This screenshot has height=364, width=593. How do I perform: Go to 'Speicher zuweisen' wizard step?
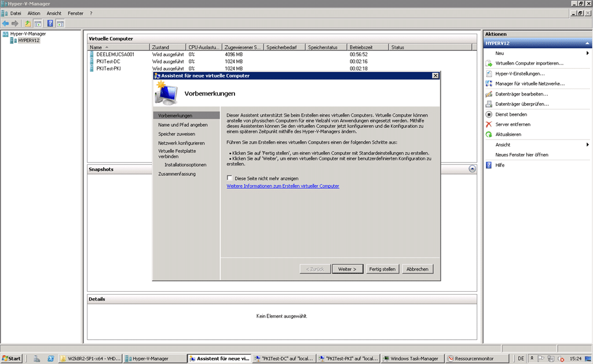click(x=177, y=134)
